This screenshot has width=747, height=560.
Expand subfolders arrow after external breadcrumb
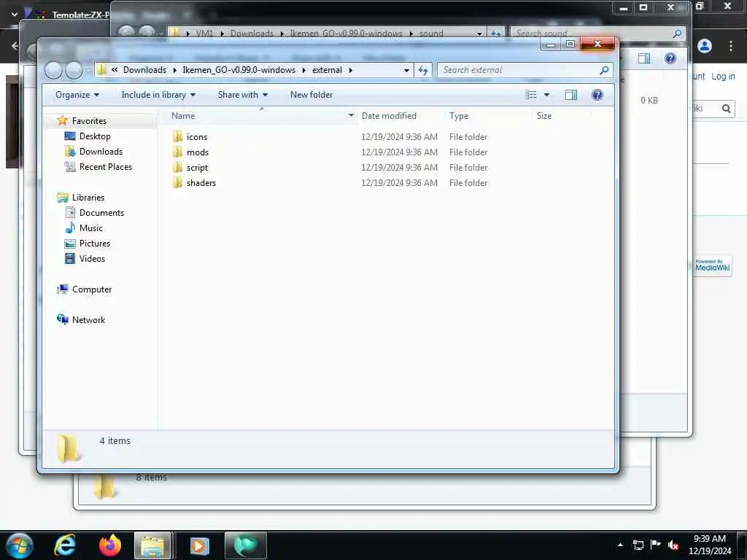click(x=351, y=70)
